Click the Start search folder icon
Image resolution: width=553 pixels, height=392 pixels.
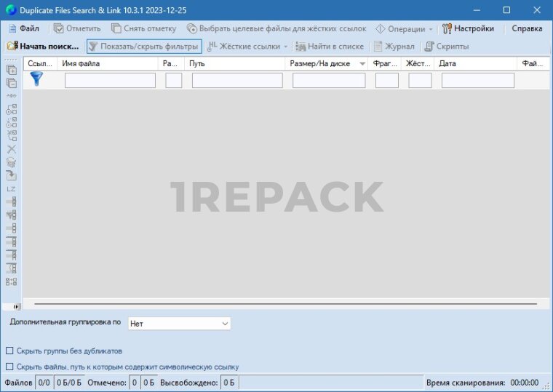pyautogui.click(x=12, y=47)
